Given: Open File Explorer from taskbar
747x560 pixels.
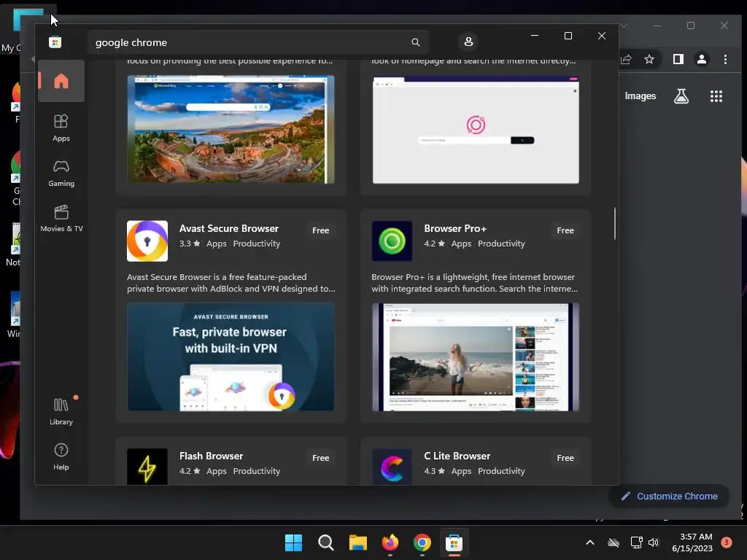Looking at the screenshot, I should (x=357, y=542).
